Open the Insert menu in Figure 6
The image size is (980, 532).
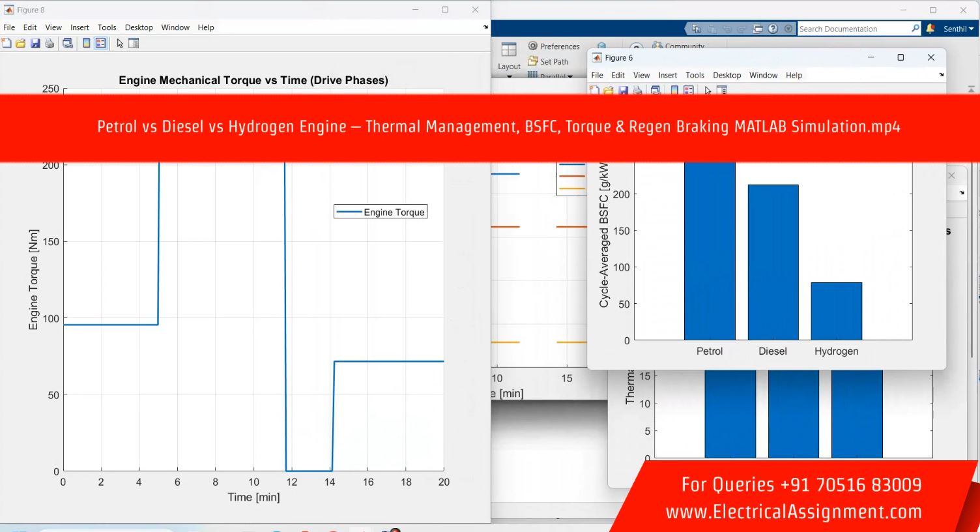coord(667,75)
